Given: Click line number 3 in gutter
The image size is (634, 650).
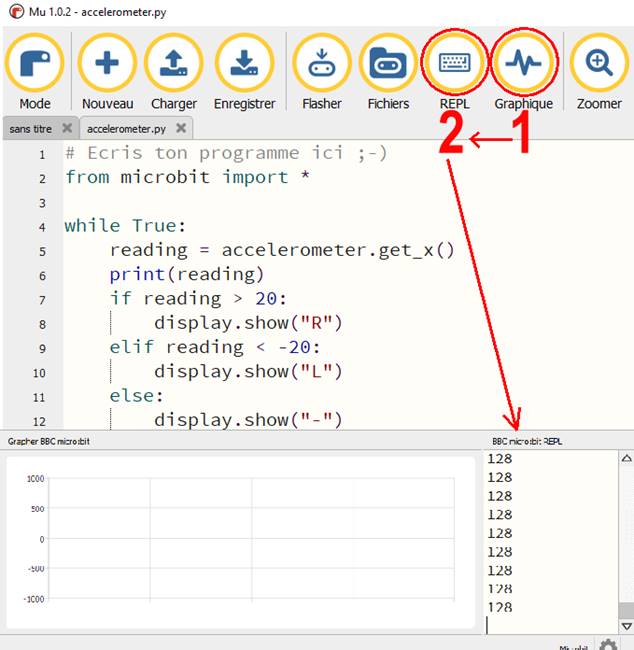Looking at the screenshot, I should (42, 204).
